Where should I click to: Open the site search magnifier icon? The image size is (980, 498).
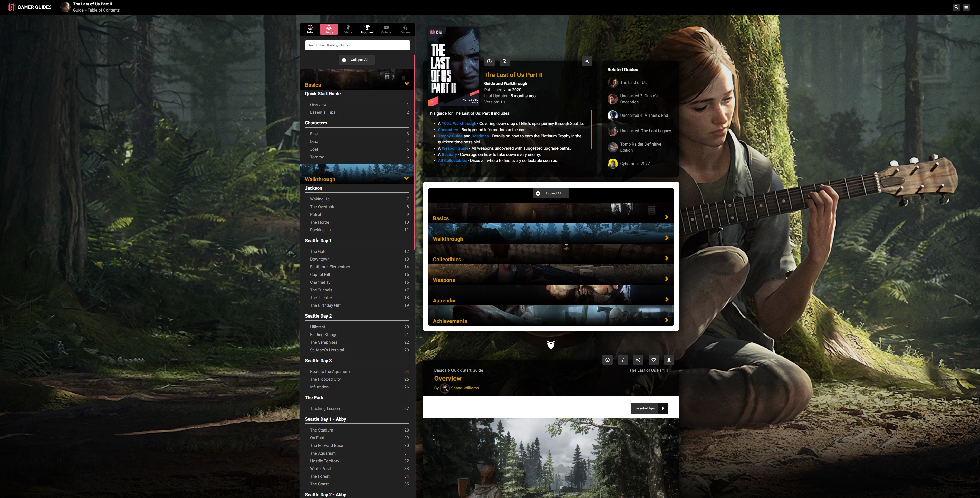point(956,7)
